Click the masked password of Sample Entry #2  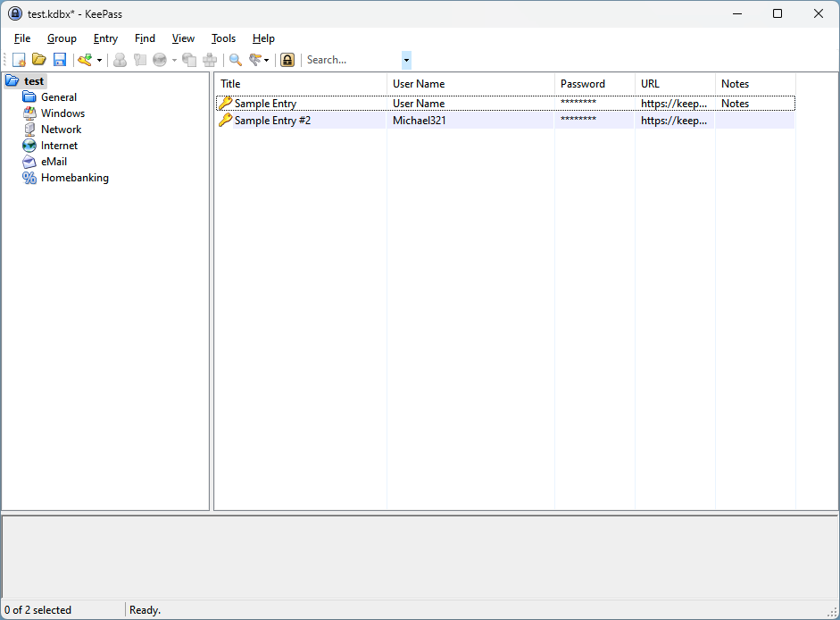click(x=578, y=119)
